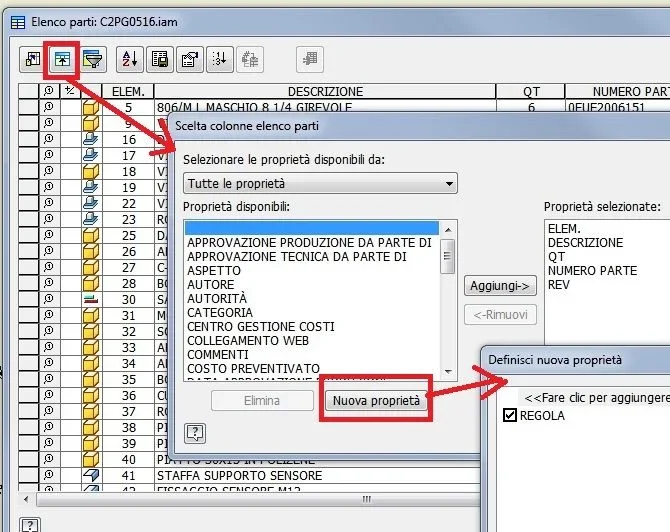The width and height of the screenshot is (670, 532).
Task: Select the COMMENTI property
Action: click(218, 355)
